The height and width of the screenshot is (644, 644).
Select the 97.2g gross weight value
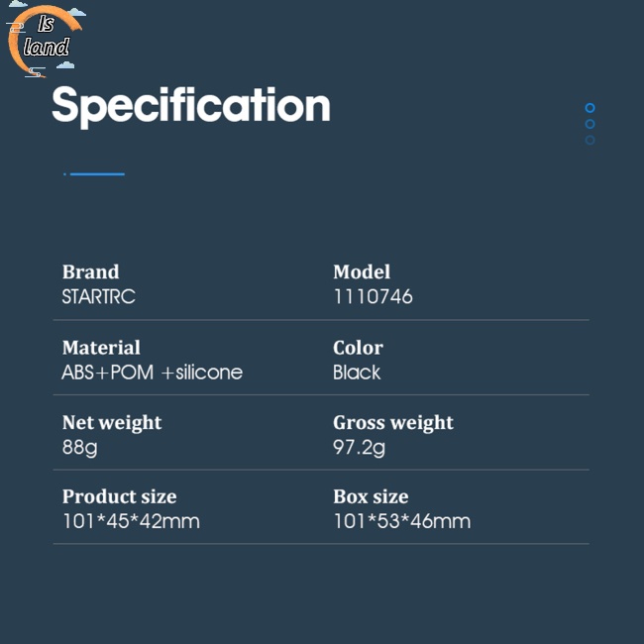coord(359,447)
